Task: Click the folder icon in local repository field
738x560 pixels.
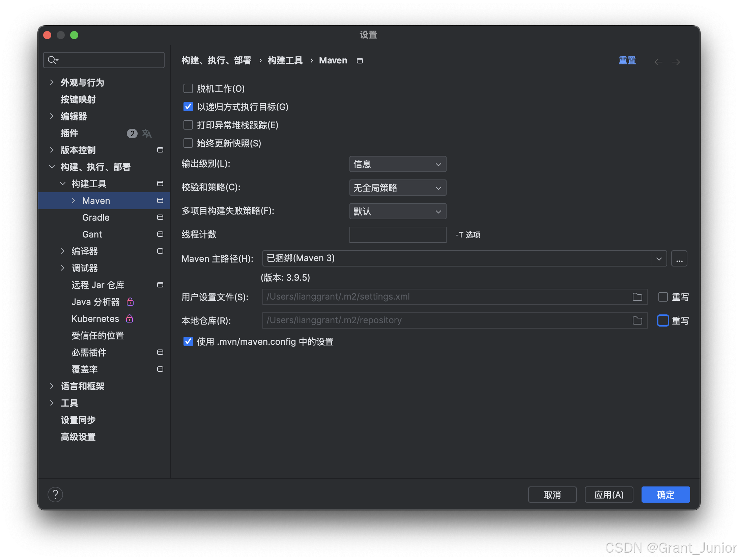Action: (x=637, y=320)
